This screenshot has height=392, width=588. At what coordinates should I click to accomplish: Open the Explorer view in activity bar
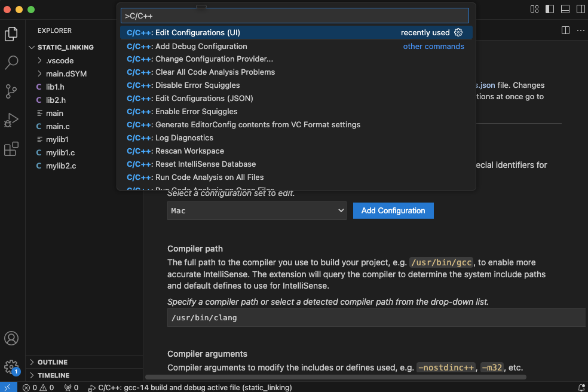(x=11, y=34)
